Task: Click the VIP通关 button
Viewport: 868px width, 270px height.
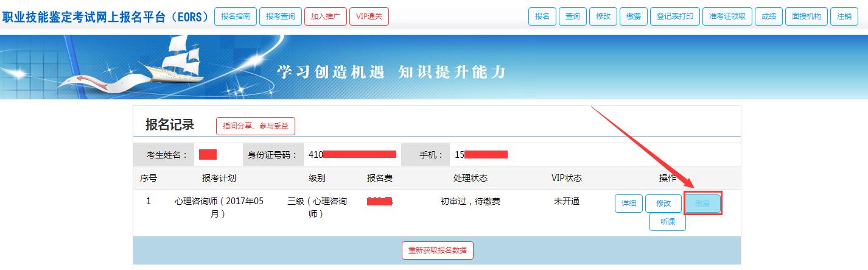Action: (x=369, y=16)
